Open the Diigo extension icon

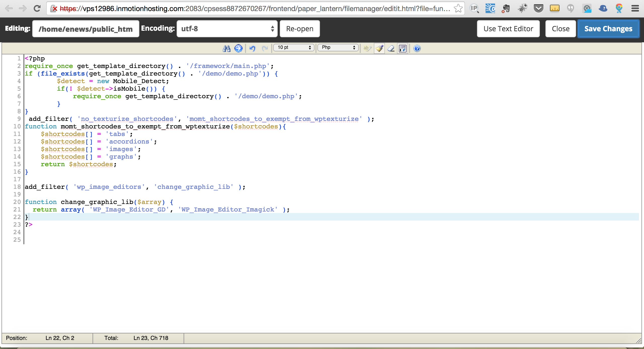point(490,9)
